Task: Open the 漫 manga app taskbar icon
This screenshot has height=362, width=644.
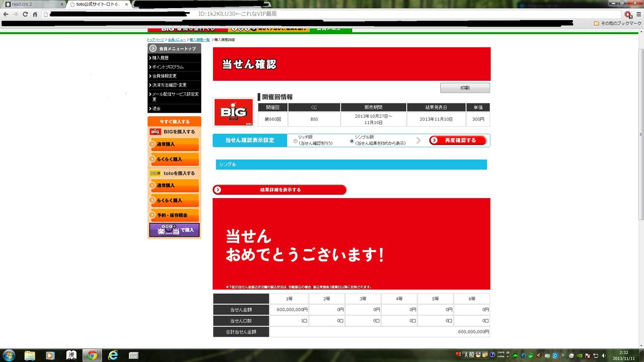Action: point(71,355)
